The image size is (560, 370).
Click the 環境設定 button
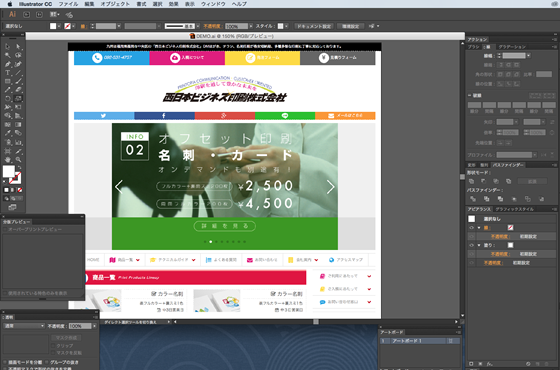point(350,26)
